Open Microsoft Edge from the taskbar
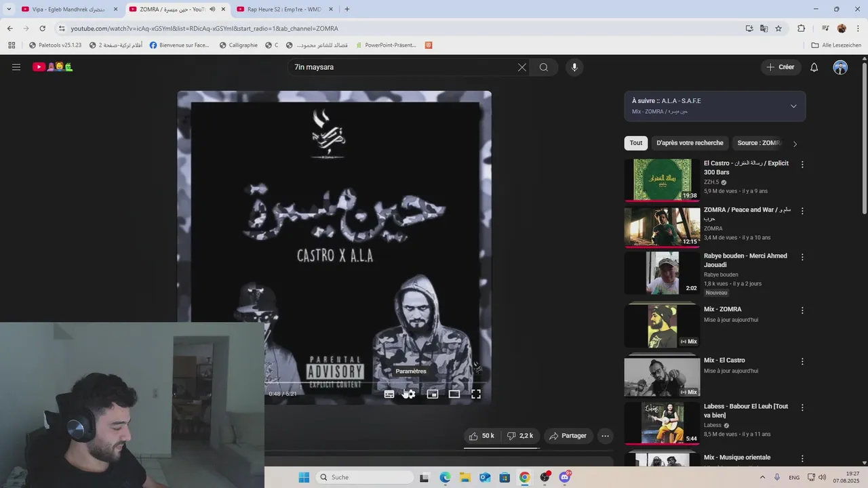The width and height of the screenshot is (868, 488). pos(445,477)
